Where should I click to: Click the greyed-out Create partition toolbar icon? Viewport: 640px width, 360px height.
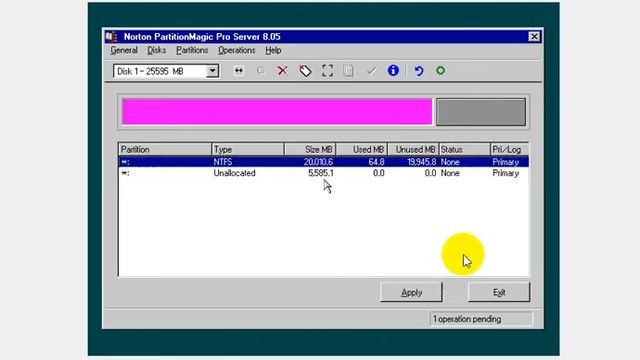point(261,71)
